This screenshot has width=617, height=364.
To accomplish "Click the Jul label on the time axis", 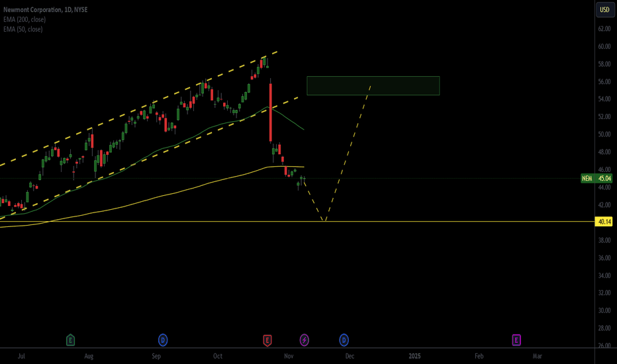I will [x=21, y=356].
